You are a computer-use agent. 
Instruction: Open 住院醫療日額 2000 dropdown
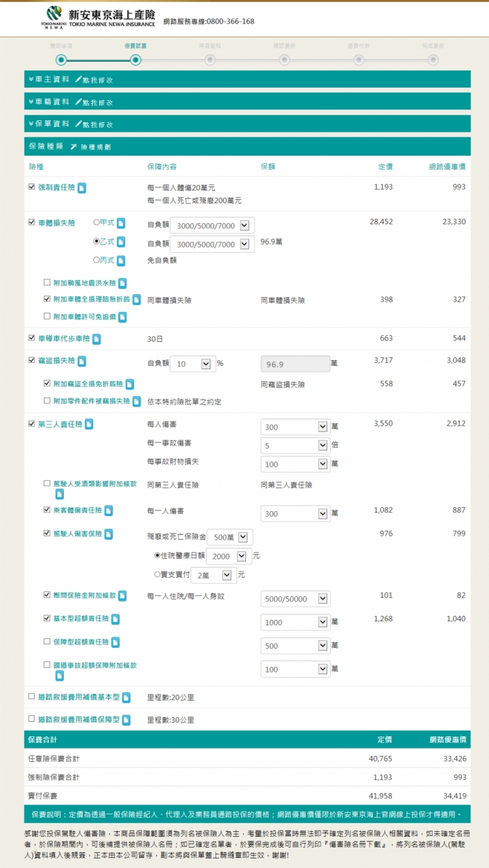click(228, 556)
